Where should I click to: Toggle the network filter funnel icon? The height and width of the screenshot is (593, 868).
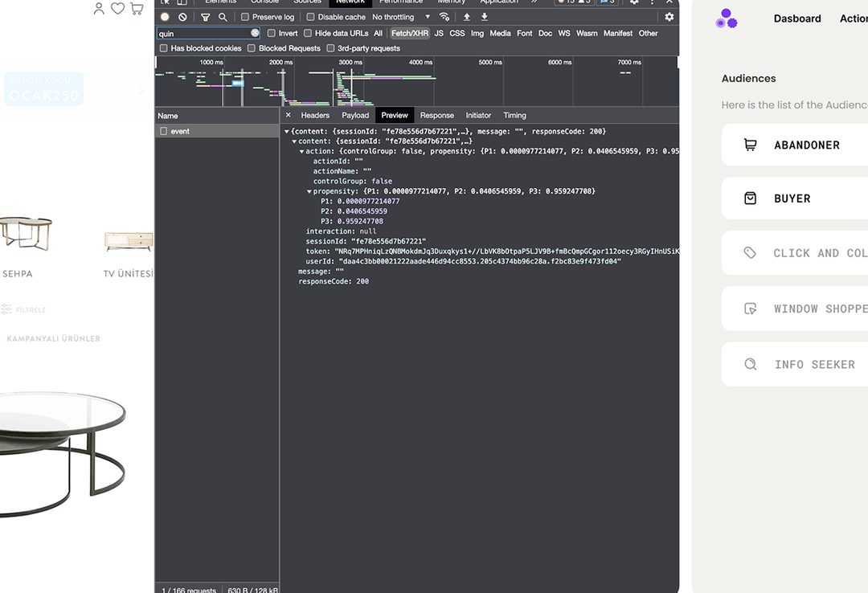pyautogui.click(x=205, y=17)
